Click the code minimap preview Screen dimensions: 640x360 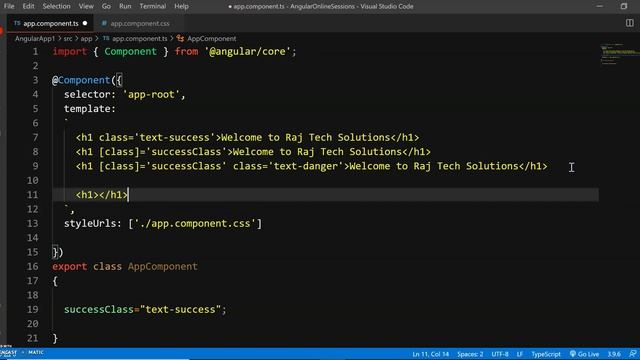[x=620, y=53]
